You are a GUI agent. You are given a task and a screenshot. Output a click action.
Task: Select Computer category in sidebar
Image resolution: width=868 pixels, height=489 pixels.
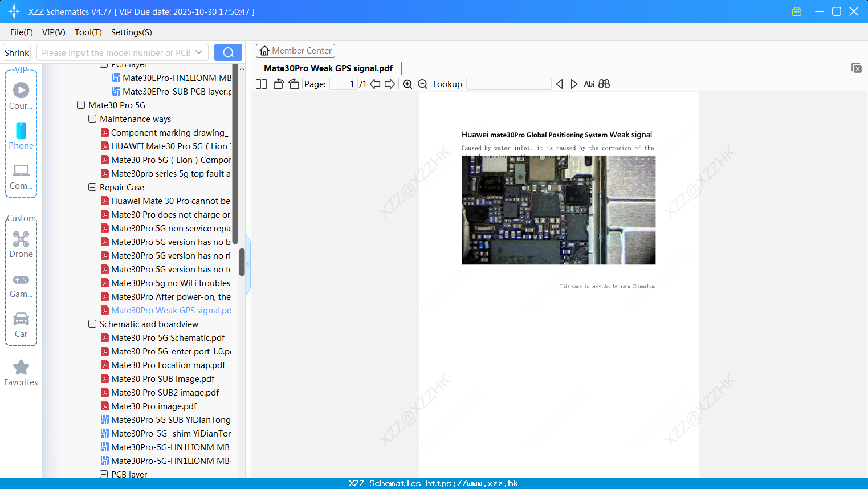(x=21, y=176)
